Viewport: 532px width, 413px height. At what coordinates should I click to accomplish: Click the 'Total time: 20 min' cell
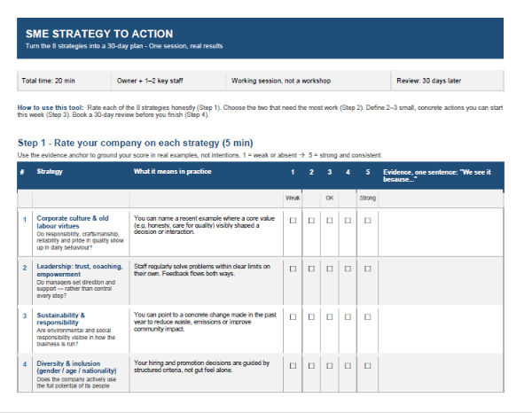[64, 81]
